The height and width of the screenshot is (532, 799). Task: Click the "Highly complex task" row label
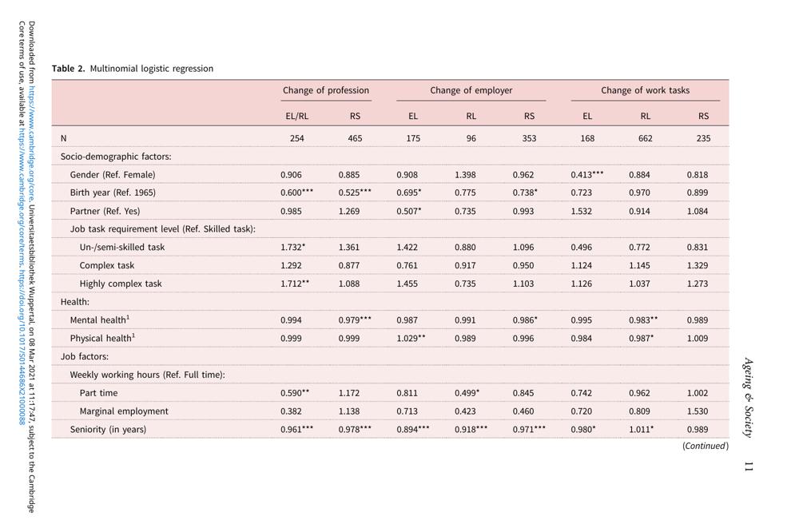(x=121, y=284)
